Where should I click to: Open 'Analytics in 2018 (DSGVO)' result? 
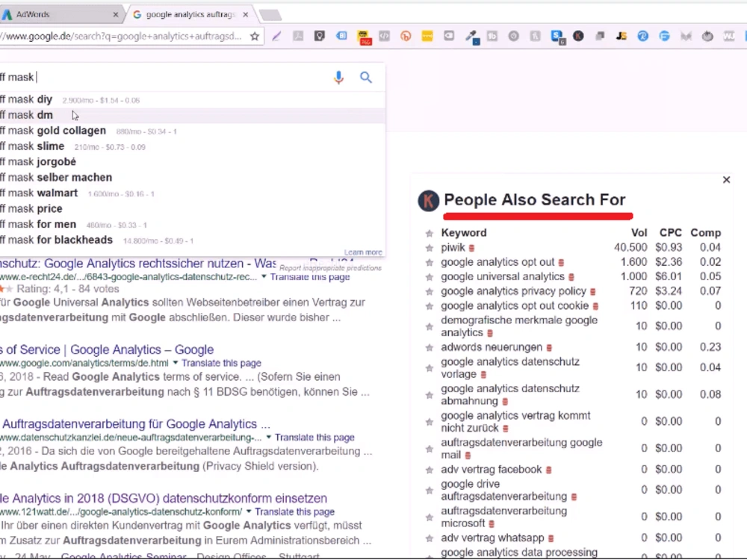tap(164, 498)
